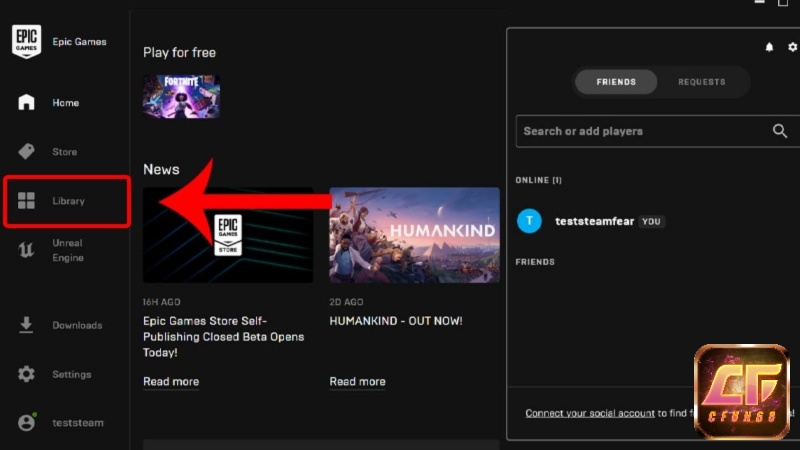Viewport: 800px width, 450px height.
Task: Click the search magnifier icon
Action: 780,131
